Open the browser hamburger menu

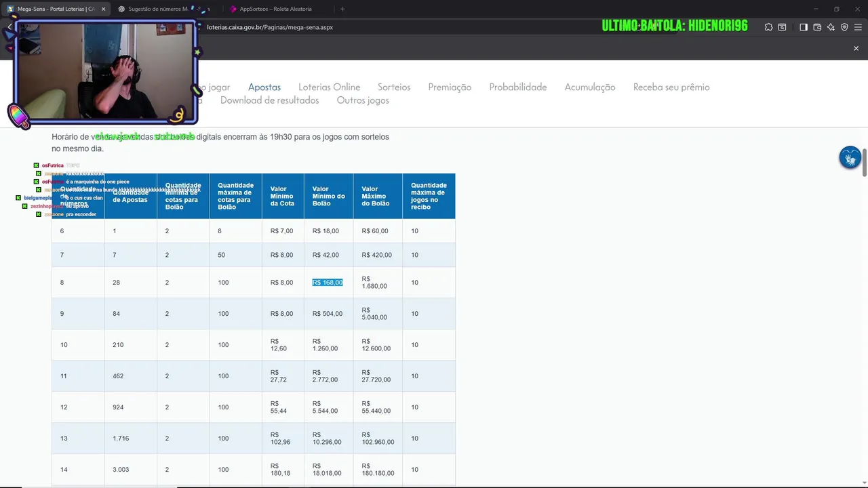858,27
